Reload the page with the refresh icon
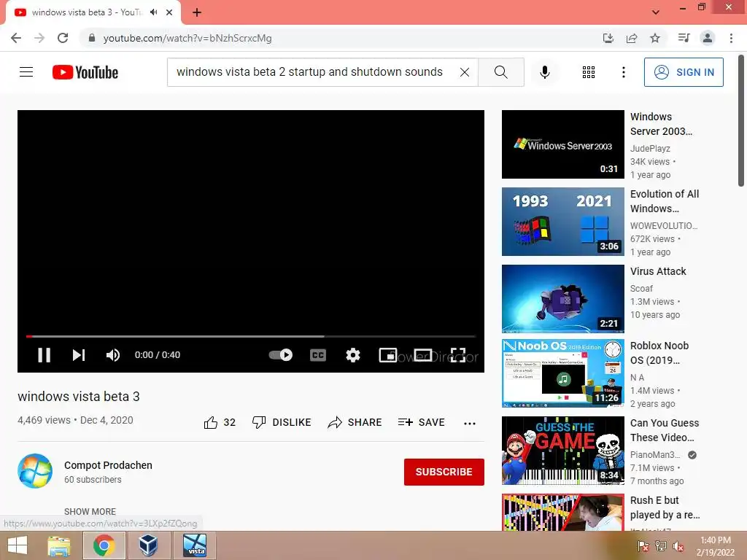Image resolution: width=747 pixels, height=560 pixels. tap(63, 38)
